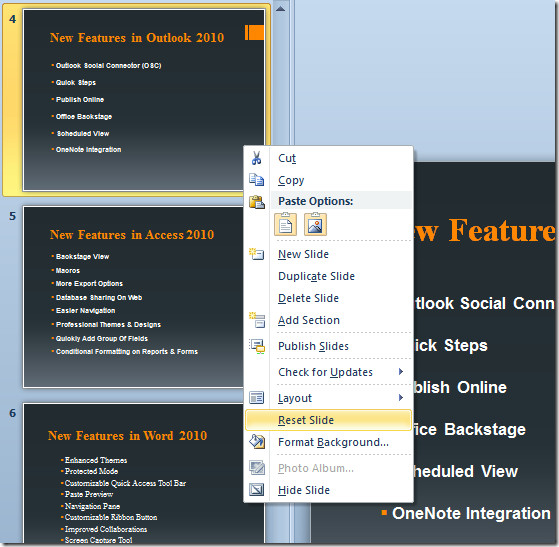Click slide number 5 label
Image resolution: width=559 pixels, height=547 pixels.
tap(12, 216)
